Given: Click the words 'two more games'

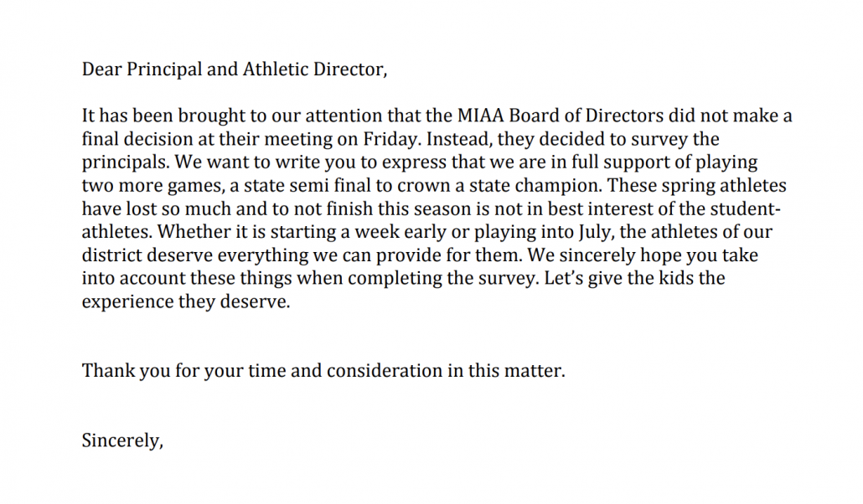Looking at the screenshot, I should tap(153, 185).
